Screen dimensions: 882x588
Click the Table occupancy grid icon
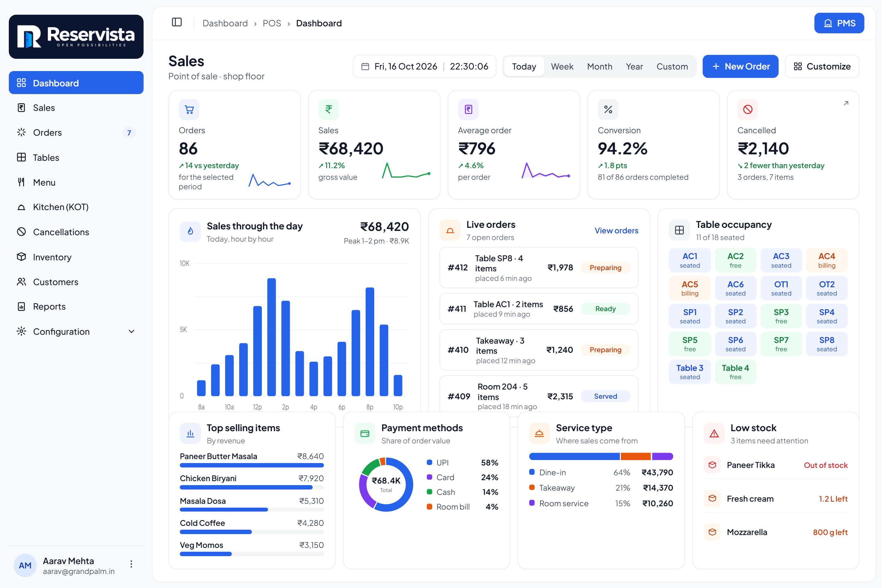click(x=679, y=230)
